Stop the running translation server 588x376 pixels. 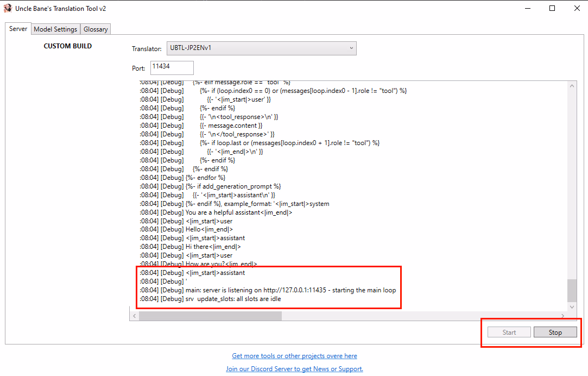click(555, 332)
